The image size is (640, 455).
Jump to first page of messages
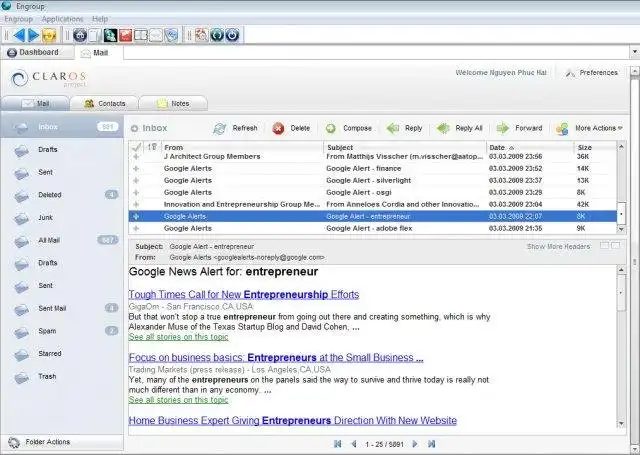[x=338, y=444]
